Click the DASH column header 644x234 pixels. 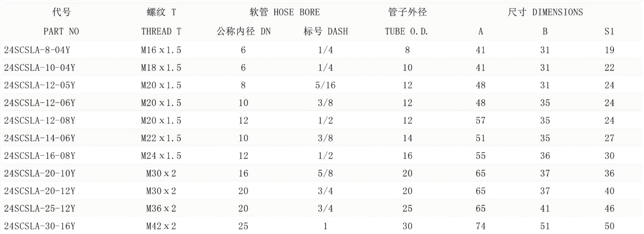[326, 31]
